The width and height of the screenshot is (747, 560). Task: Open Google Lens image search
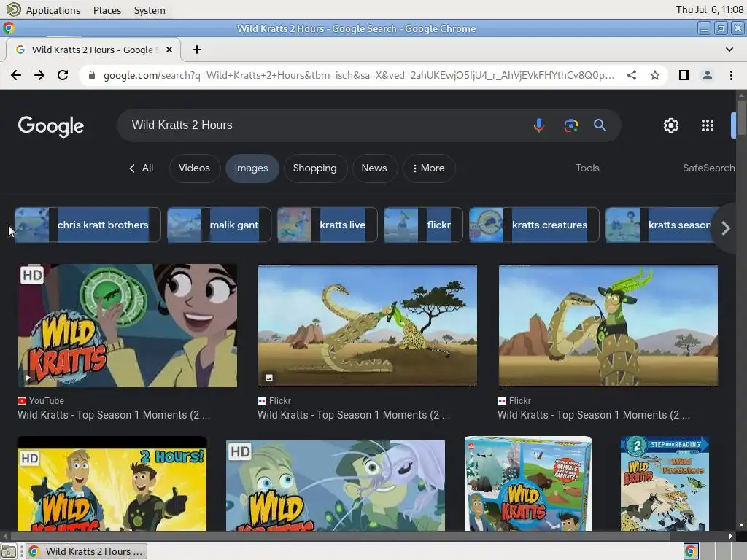[570, 125]
